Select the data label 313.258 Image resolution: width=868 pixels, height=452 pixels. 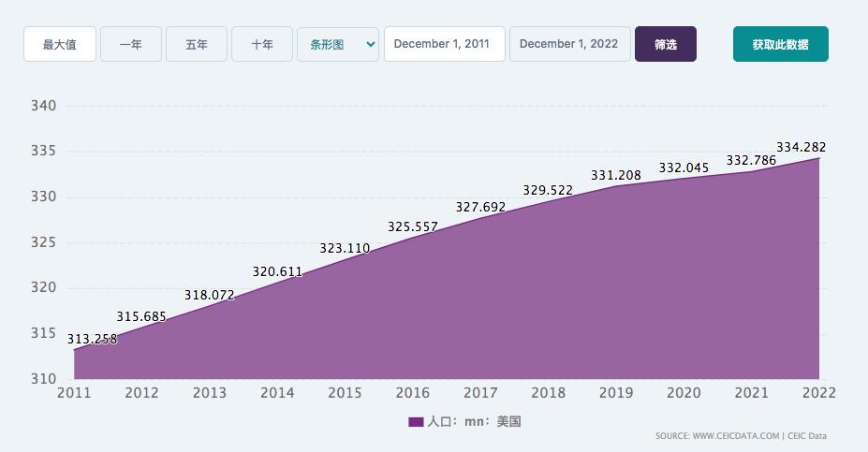click(x=93, y=339)
